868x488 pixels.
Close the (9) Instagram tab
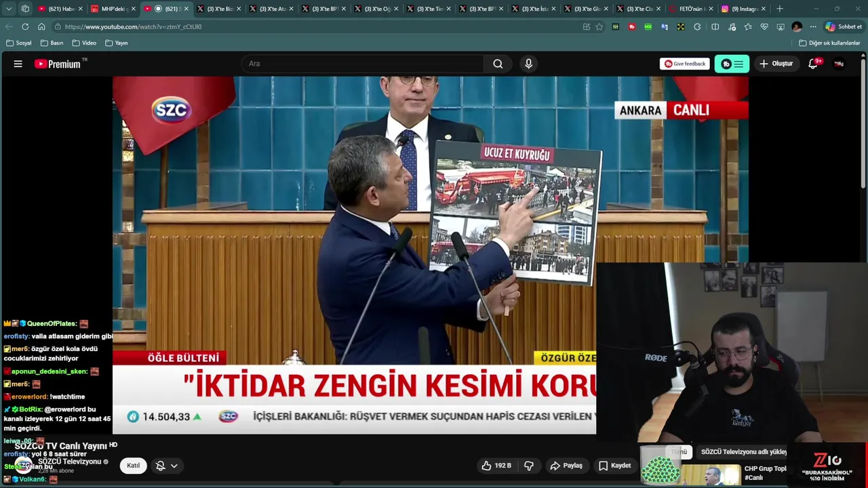(764, 9)
